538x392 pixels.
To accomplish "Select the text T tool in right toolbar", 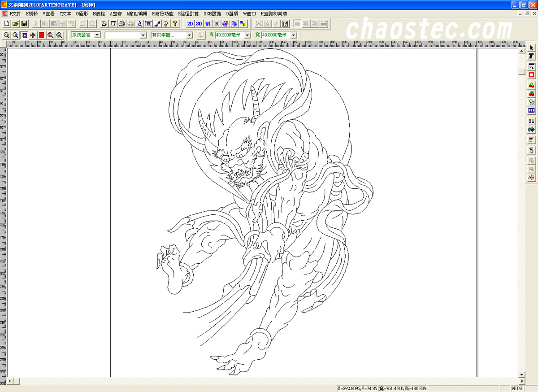I will click(532, 57).
